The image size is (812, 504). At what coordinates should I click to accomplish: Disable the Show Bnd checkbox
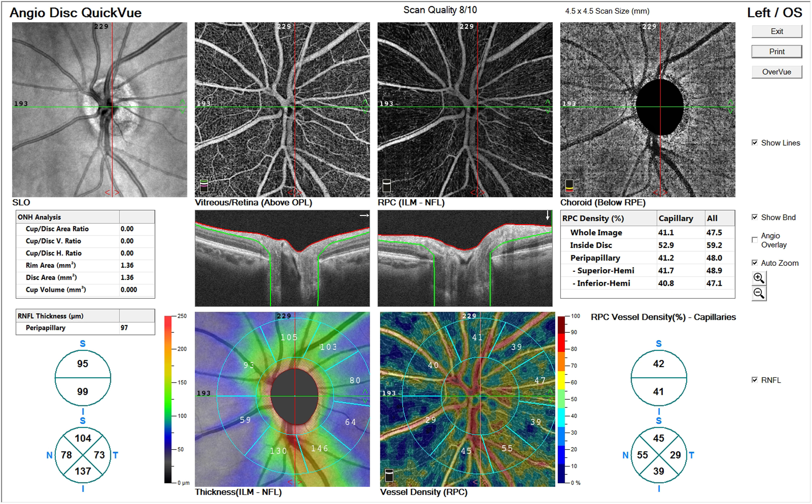755,217
